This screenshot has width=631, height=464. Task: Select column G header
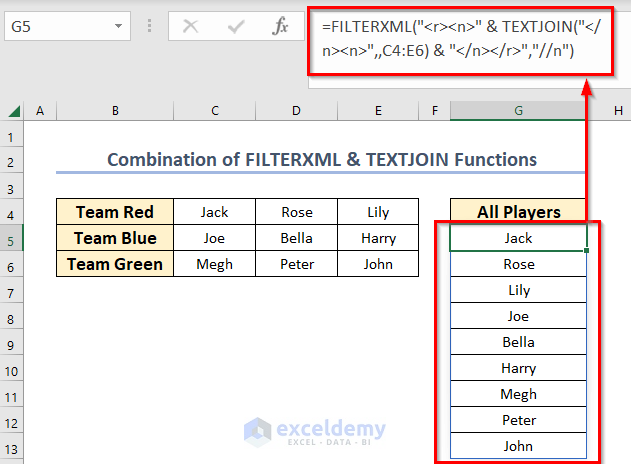click(x=518, y=111)
